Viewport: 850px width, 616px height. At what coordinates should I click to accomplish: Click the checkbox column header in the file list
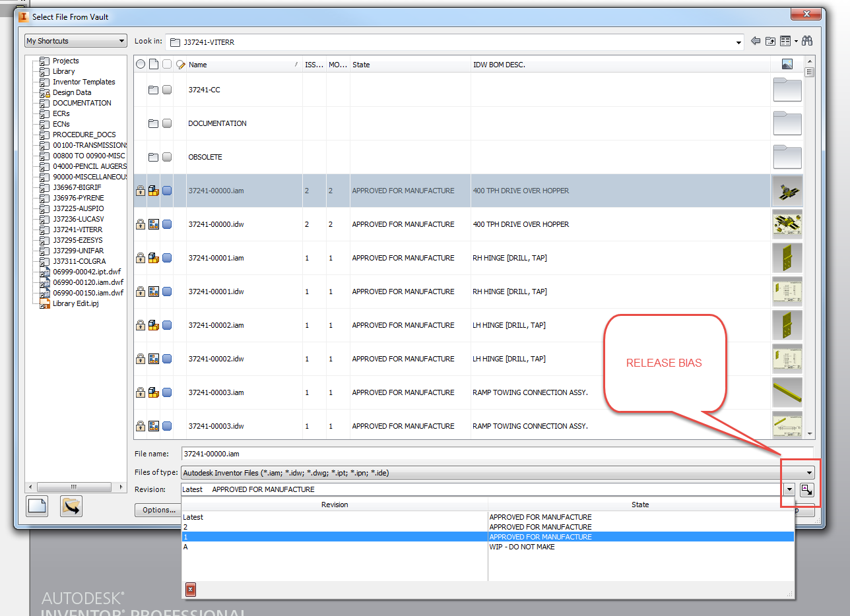(166, 64)
